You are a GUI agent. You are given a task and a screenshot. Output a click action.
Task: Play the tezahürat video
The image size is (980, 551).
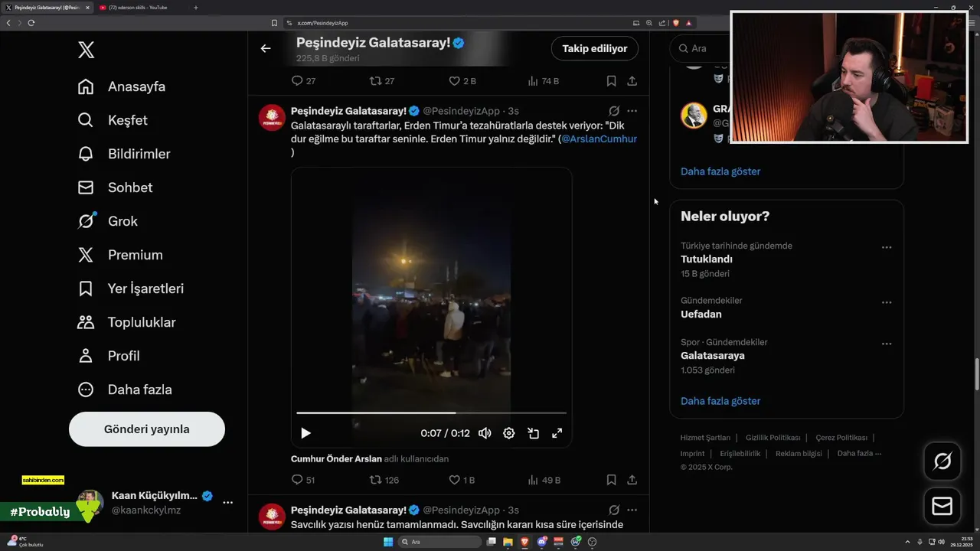point(305,433)
